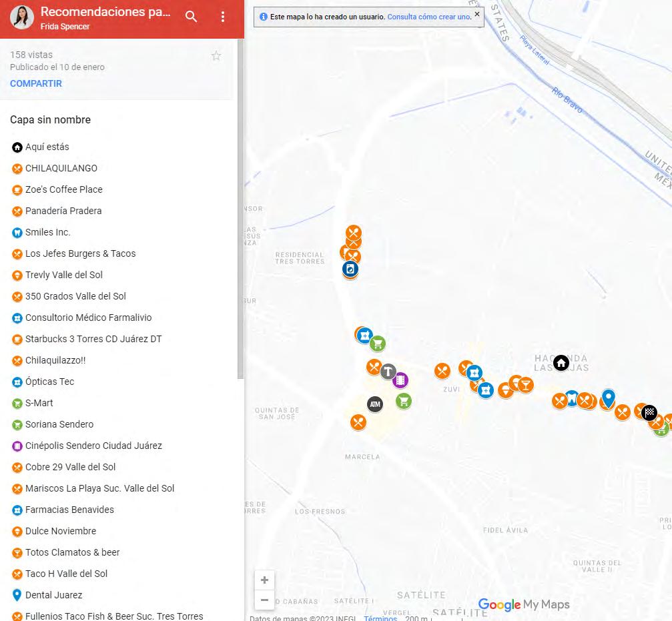Select the restaurant marker near Marcela
The image size is (672, 621).
tap(358, 422)
